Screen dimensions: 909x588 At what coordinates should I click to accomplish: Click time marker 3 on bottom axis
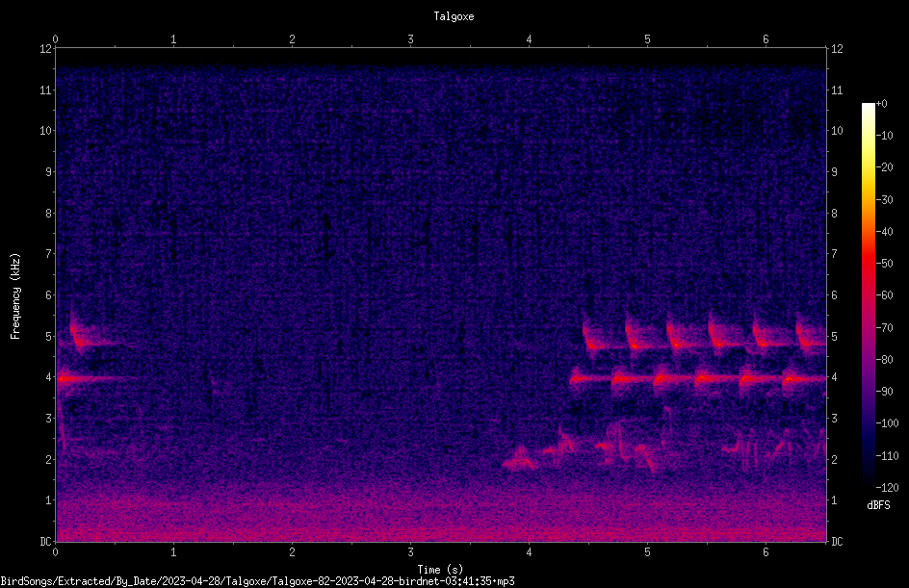(410, 552)
